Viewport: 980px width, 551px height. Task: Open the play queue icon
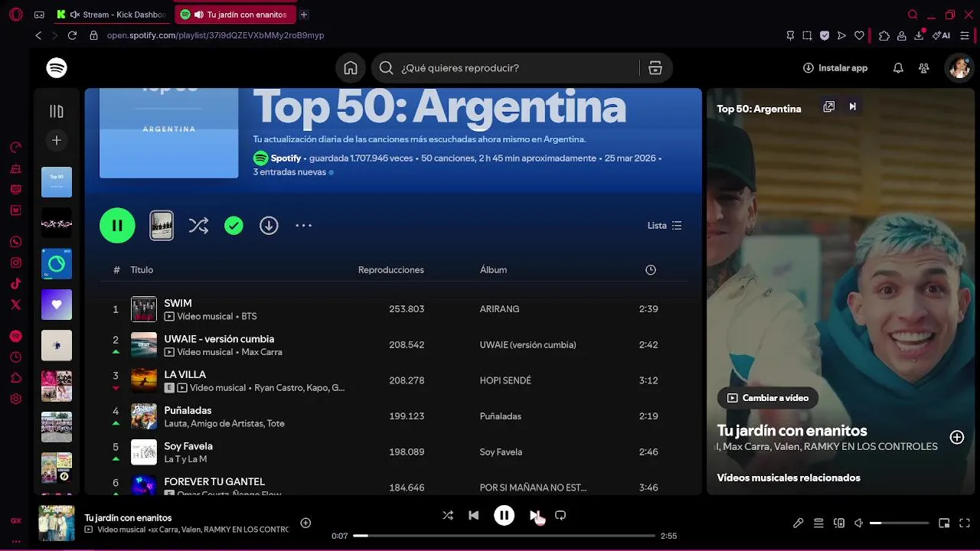point(818,523)
